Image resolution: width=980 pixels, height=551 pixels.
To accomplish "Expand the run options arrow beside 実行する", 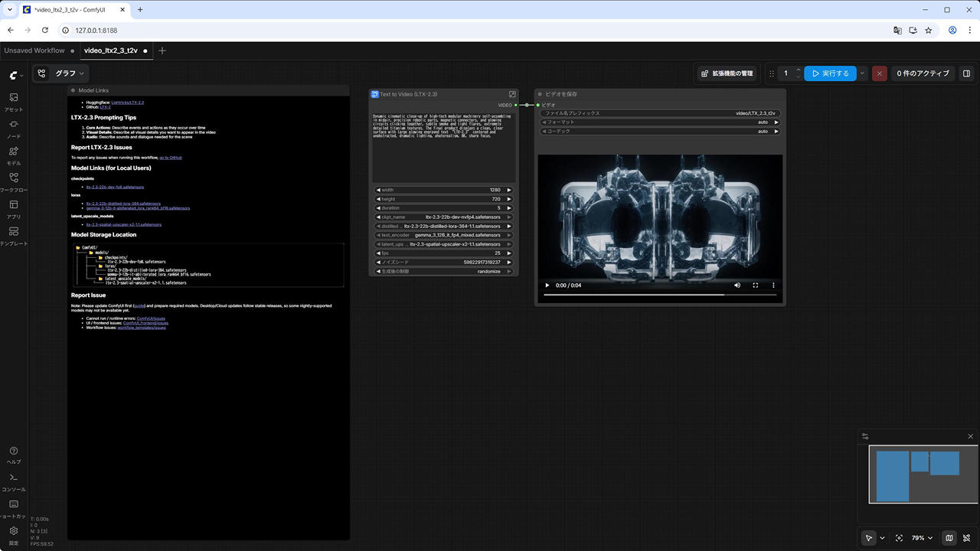I will pos(863,73).
